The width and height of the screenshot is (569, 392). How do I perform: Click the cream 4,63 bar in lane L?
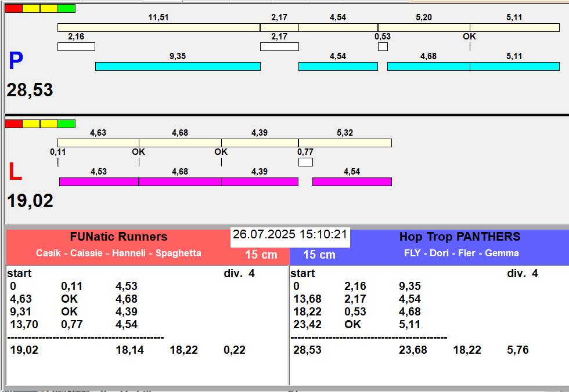[98, 143]
